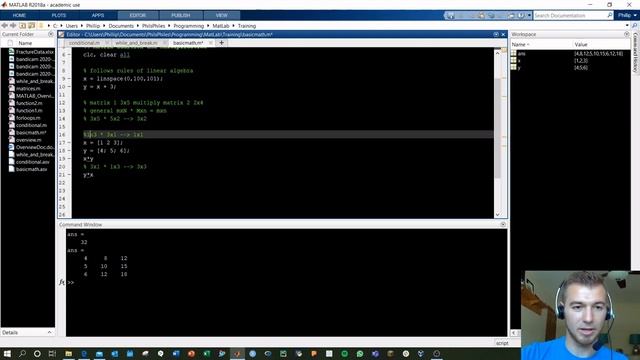Expand the arrow after MatLab in address path
Screen dimensions: 640x360
(x=233, y=26)
